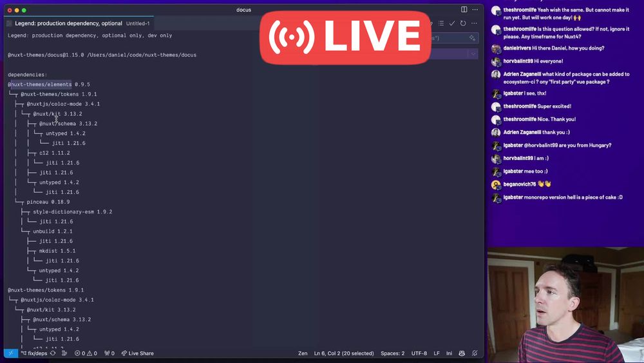644x363 pixels.
Task: Click the selected @nuxt-themes/elements 0.9.5 line
Action: click(x=49, y=84)
